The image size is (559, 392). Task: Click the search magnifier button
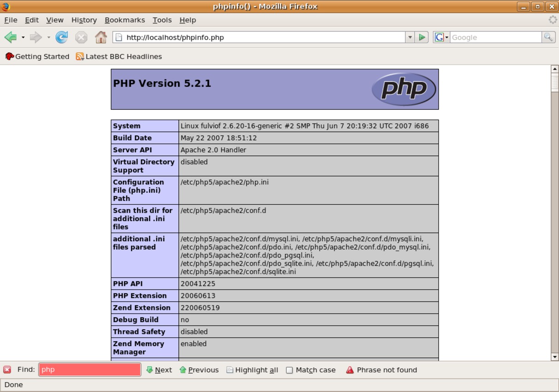pos(548,37)
